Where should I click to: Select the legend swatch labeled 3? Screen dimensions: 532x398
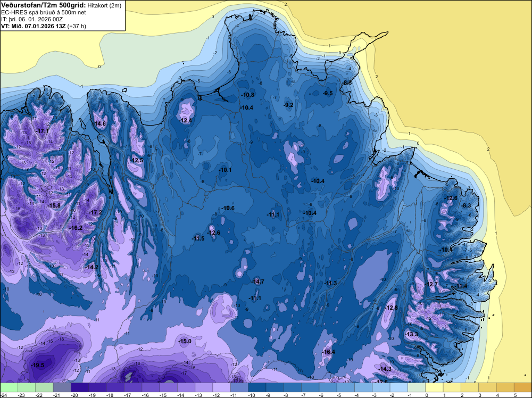click(487, 388)
